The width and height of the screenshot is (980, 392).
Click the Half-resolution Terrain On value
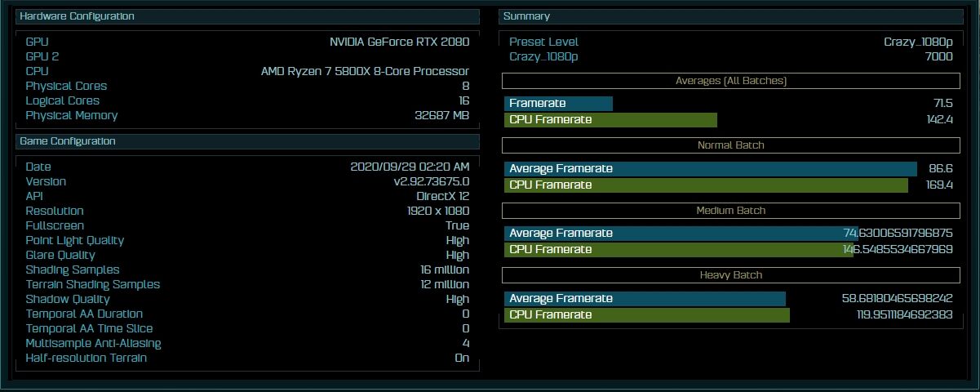(x=461, y=358)
